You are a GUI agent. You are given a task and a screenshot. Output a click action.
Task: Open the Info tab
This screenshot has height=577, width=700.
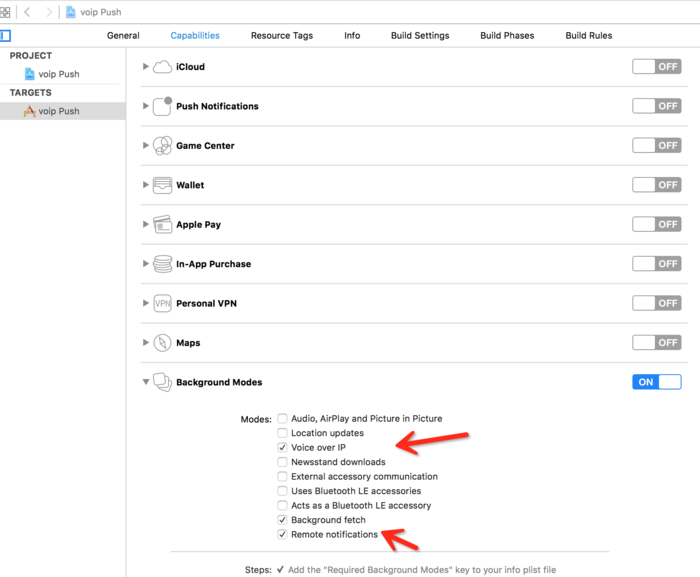click(x=352, y=35)
